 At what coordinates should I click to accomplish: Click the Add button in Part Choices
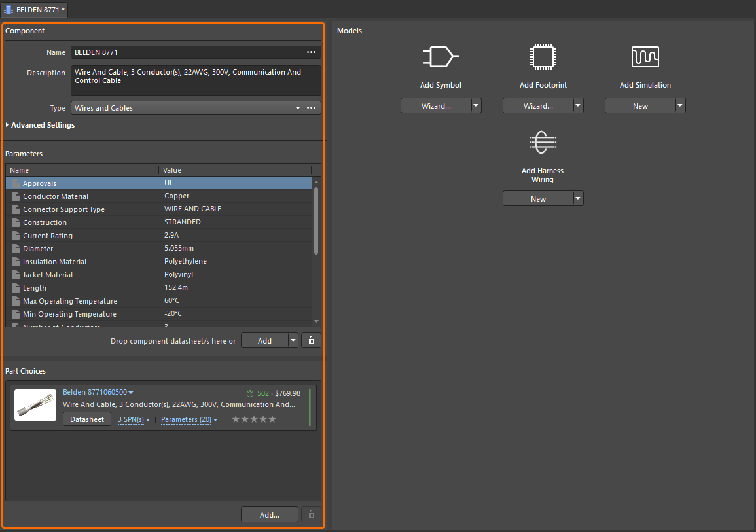269,514
